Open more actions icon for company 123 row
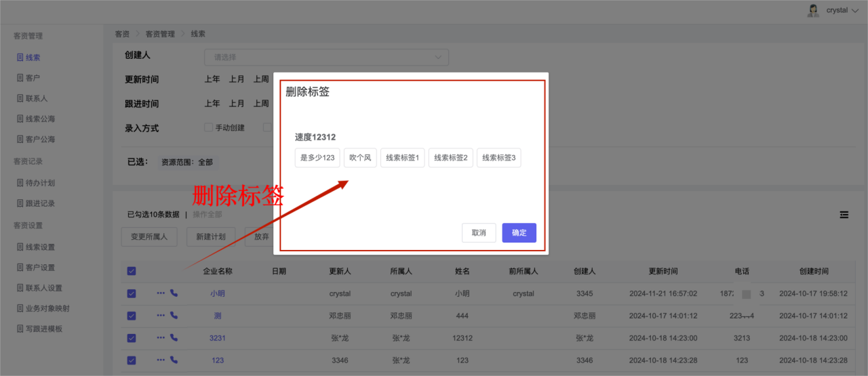Viewport: 868px width, 376px height. pyautogui.click(x=161, y=360)
